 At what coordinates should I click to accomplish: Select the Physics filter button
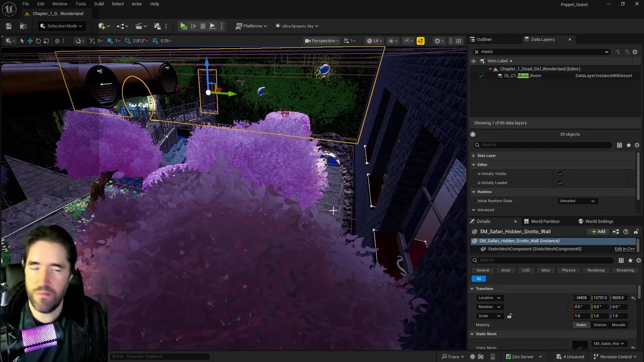[569, 270]
